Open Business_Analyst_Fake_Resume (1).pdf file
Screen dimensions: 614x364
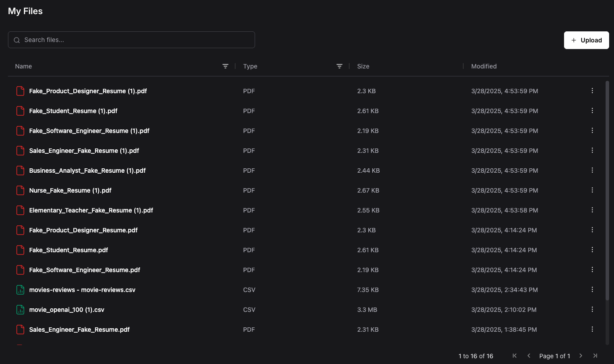87,171
